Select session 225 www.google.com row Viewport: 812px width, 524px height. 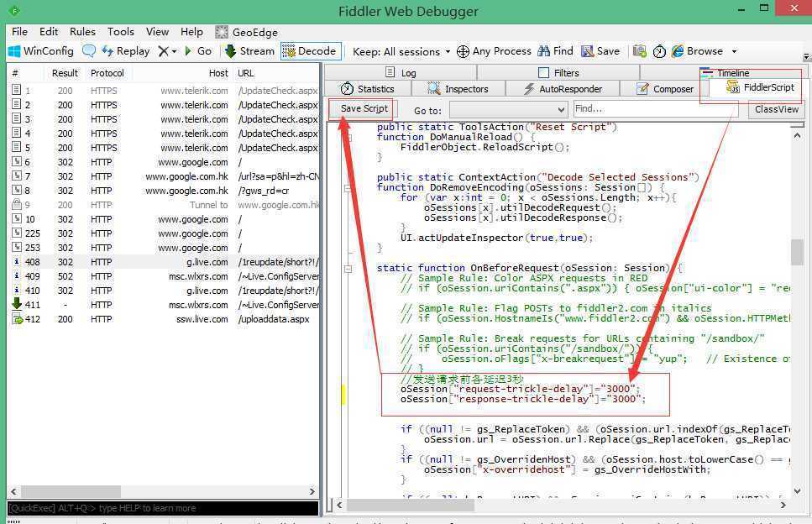coord(164,233)
